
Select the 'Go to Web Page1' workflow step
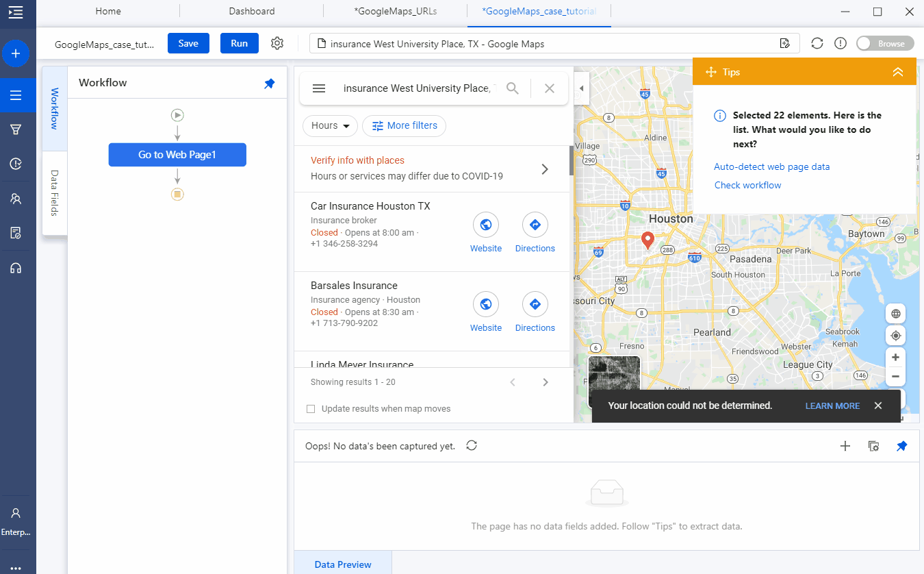point(177,155)
